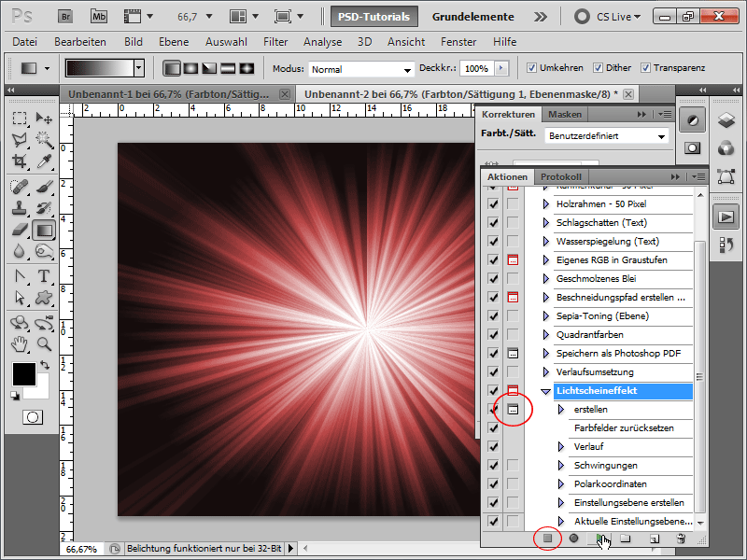This screenshot has height=560, width=747.
Task: Open the Aktionen panel options menu
Action: click(x=698, y=176)
